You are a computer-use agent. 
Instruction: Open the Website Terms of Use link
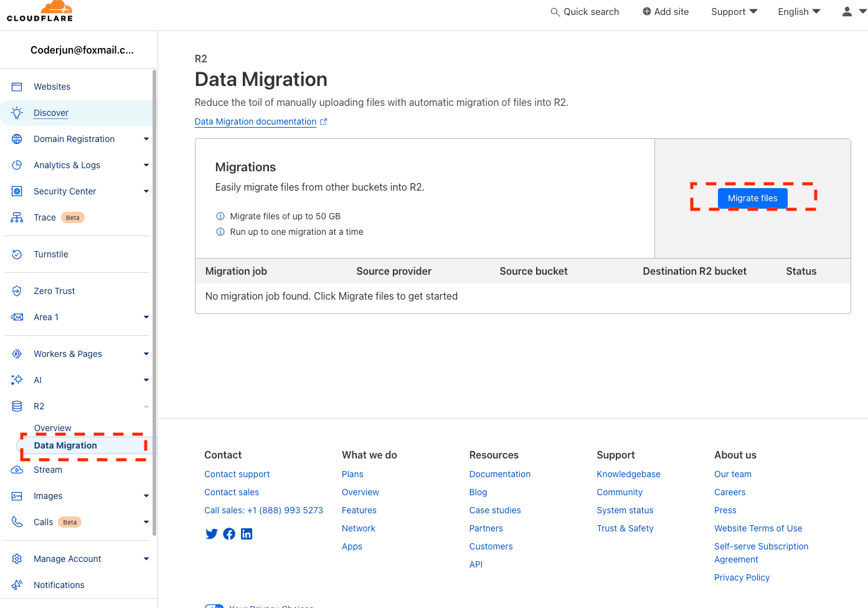pyautogui.click(x=758, y=528)
